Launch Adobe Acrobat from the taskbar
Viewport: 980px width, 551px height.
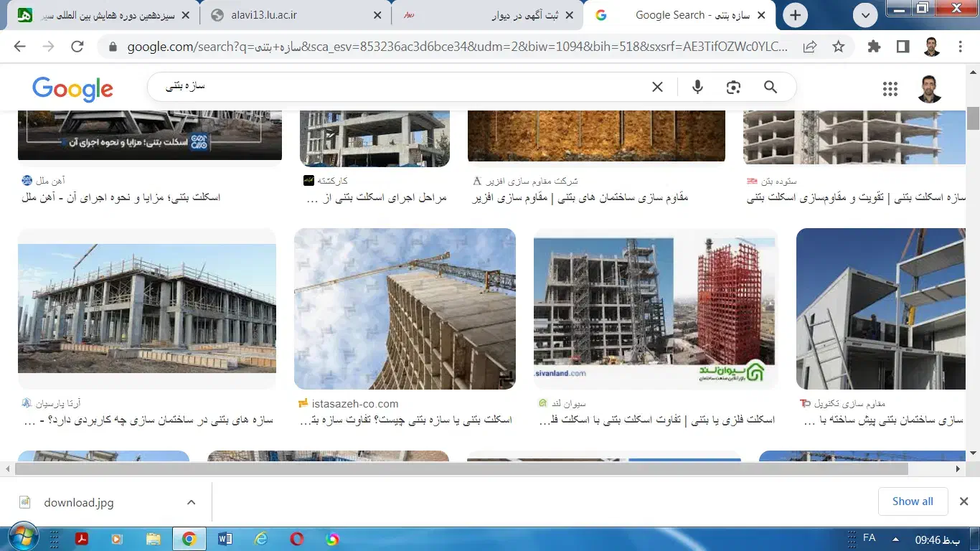82,539
